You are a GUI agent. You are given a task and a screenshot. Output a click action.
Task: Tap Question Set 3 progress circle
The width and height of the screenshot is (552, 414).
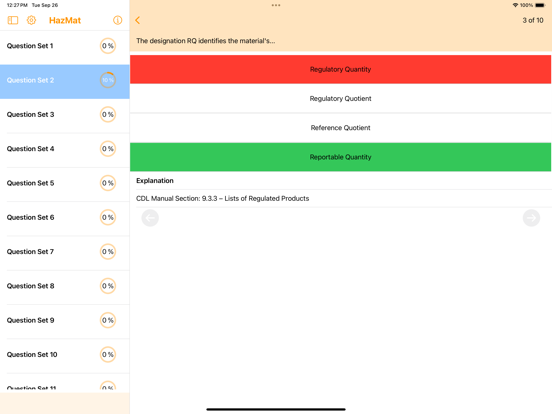tap(108, 114)
